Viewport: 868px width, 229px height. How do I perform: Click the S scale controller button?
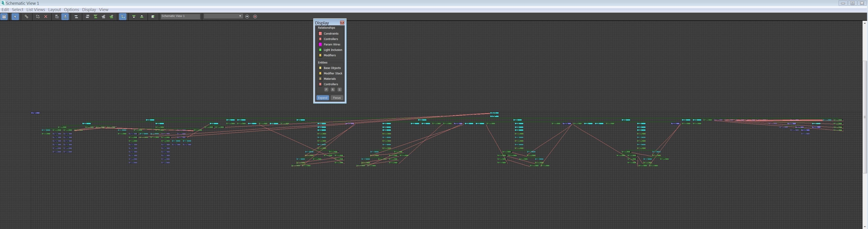340,90
